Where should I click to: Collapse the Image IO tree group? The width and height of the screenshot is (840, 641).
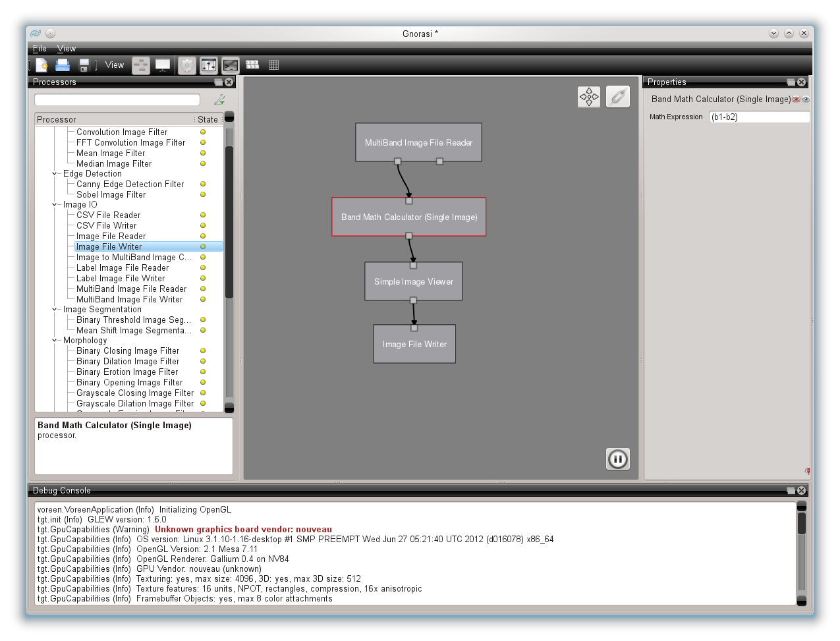coord(55,205)
